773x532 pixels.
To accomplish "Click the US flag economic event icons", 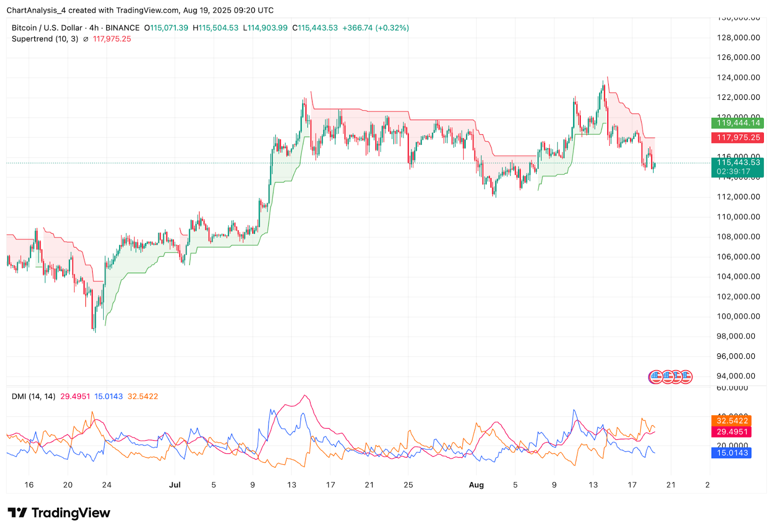I will coord(670,377).
